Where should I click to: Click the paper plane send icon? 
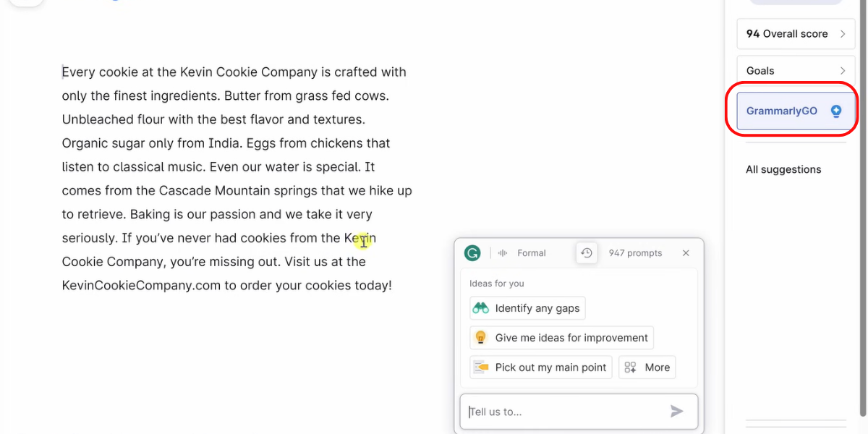pos(676,412)
